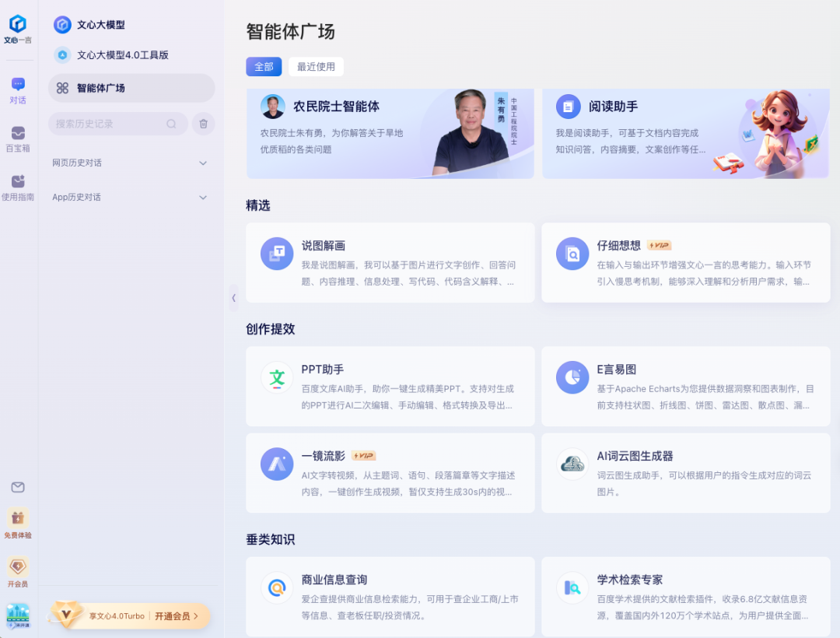Select 文心大模型4.0工具版 in the sidebar
Screen dimensions: 840x638
pyautogui.click(x=123, y=54)
